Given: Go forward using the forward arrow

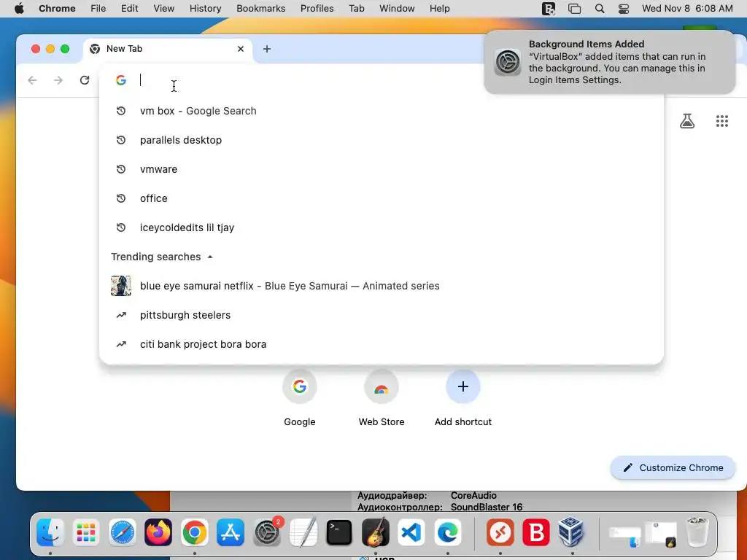Looking at the screenshot, I should [x=58, y=80].
